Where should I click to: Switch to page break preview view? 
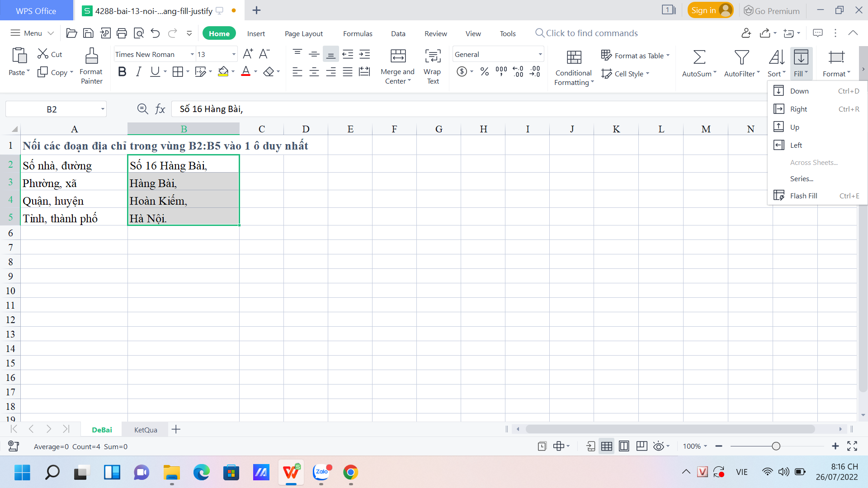pos(624,446)
